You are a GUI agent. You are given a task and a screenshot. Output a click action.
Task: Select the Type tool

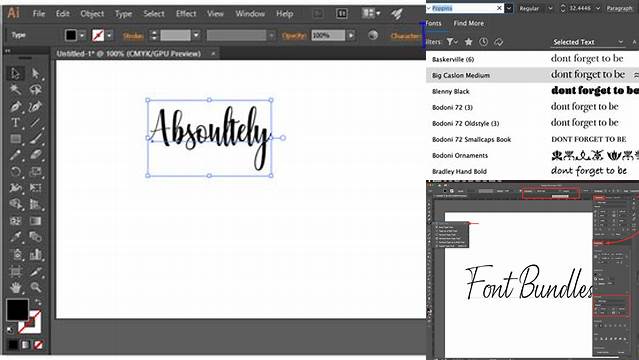coord(15,122)
